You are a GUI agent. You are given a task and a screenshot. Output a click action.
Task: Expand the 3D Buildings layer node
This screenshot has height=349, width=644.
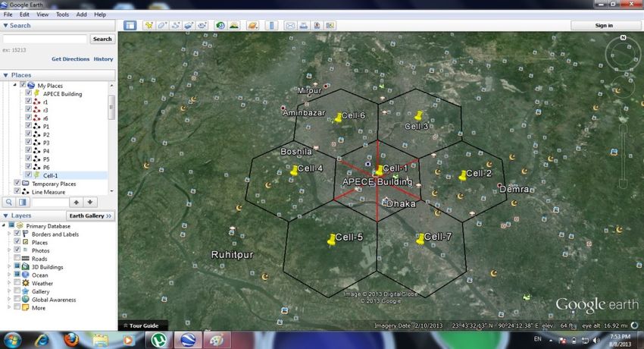pyautogui.click(x=9, y=266)
